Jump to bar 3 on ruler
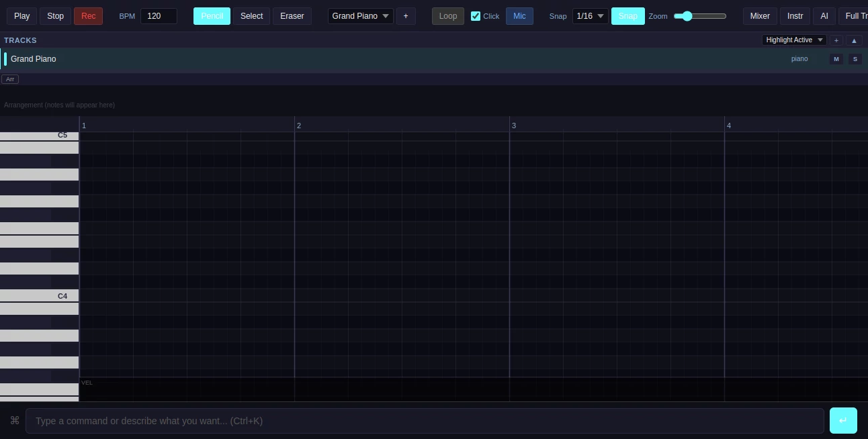The width and height of the screenshot is (868, 439). (514, 126)
